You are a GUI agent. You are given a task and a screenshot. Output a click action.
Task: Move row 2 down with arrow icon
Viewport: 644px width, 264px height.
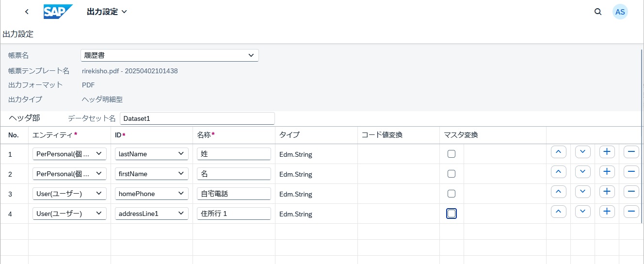(x=582, y=172)
